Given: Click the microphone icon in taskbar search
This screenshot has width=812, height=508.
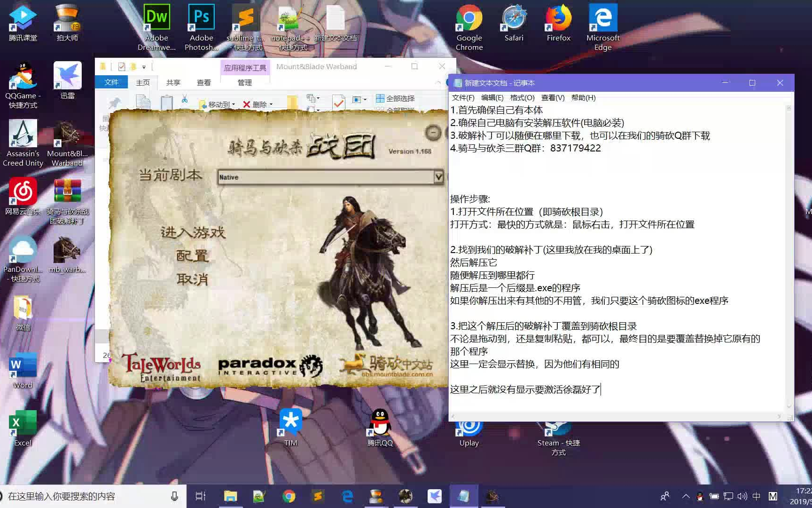Looking at the screenshot, I should pyautogui.click(x=174, y=496).
